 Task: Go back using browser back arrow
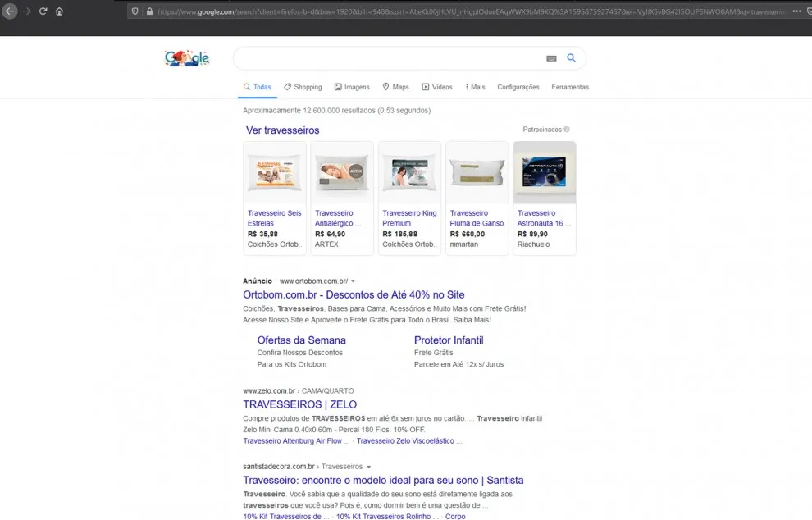(x=9, y=11)
